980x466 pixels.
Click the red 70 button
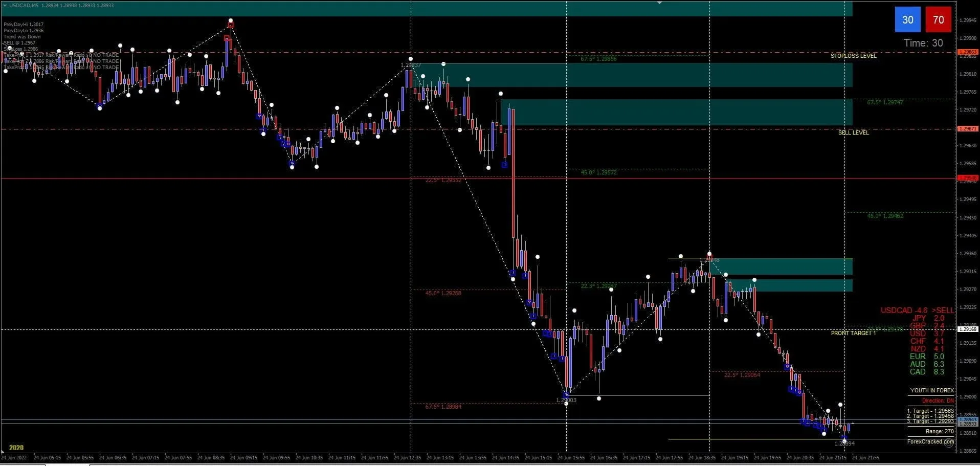[x=938, y=20]
